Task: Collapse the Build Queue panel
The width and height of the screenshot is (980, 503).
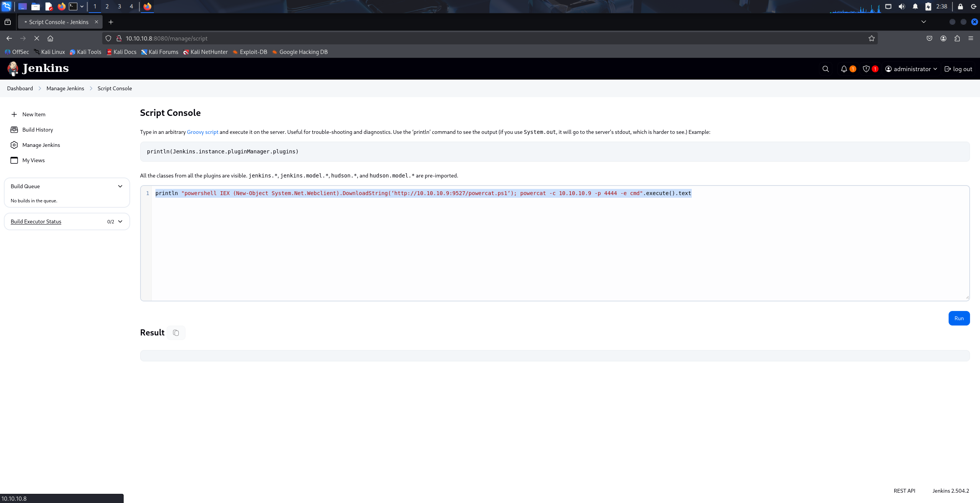Action: pos(120,186)
